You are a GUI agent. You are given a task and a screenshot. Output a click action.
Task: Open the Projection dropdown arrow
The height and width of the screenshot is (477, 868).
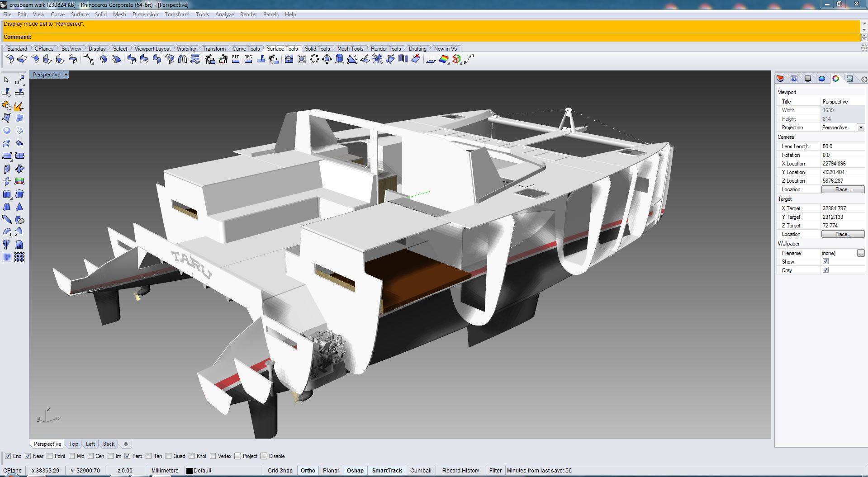point(860,128)
